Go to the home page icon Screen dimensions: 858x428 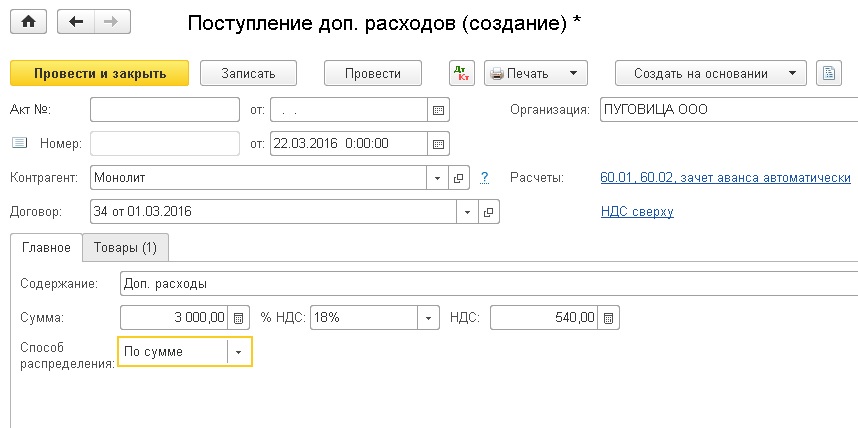28,22
